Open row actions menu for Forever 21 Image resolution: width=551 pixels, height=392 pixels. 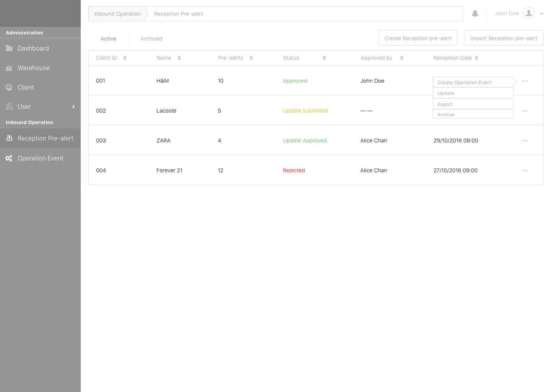click(525, 171)
